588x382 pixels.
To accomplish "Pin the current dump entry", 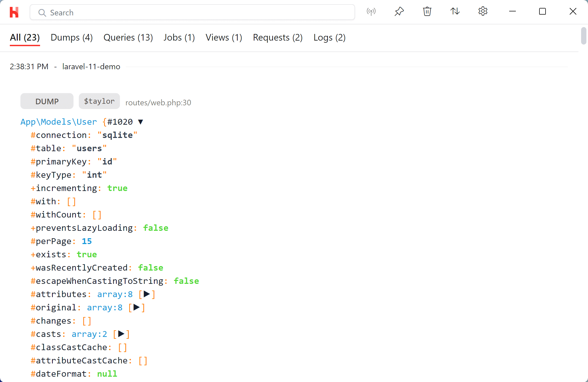I will tap(399, 11).
